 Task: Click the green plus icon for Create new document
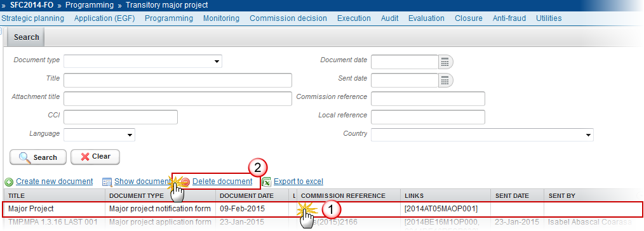(x=9, y=181)
